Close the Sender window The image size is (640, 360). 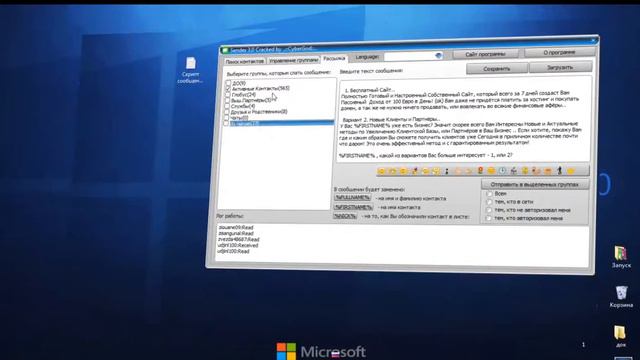point(593,40)
